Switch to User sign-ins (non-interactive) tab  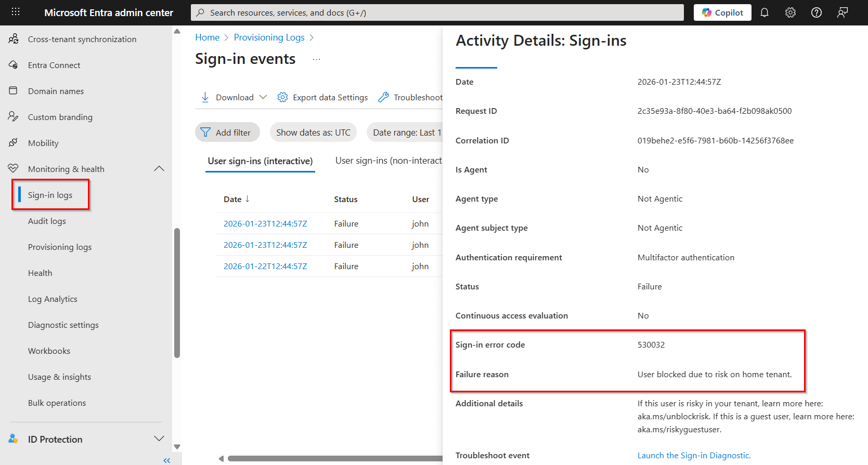(388, 161)
